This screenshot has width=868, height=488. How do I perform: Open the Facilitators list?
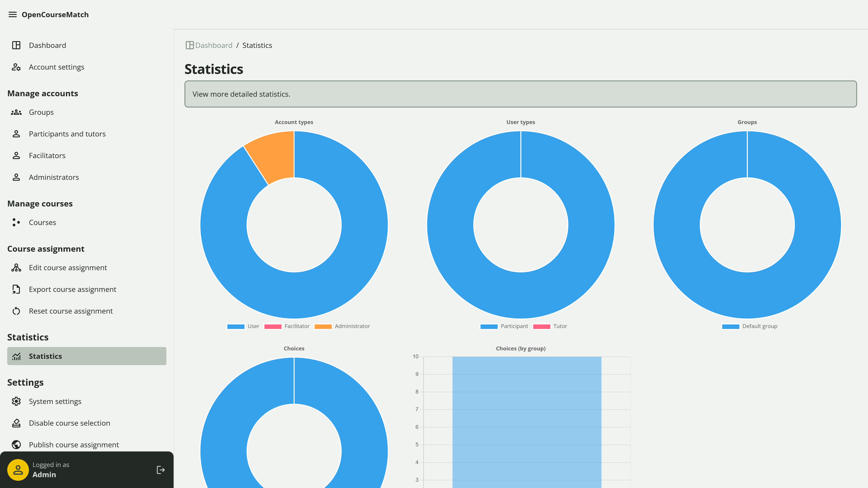[87, 156]
